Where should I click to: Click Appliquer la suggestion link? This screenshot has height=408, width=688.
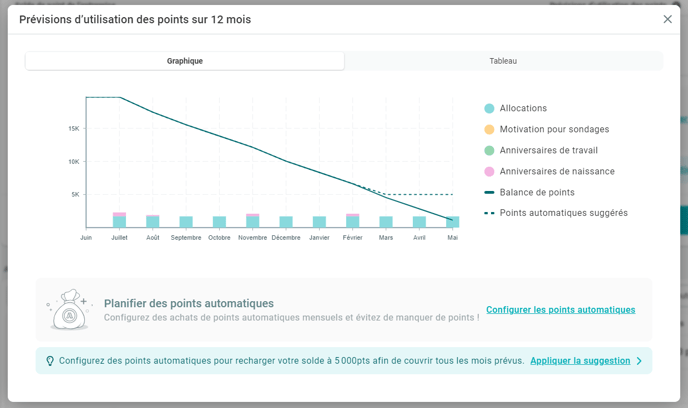(x=580, y=361)
